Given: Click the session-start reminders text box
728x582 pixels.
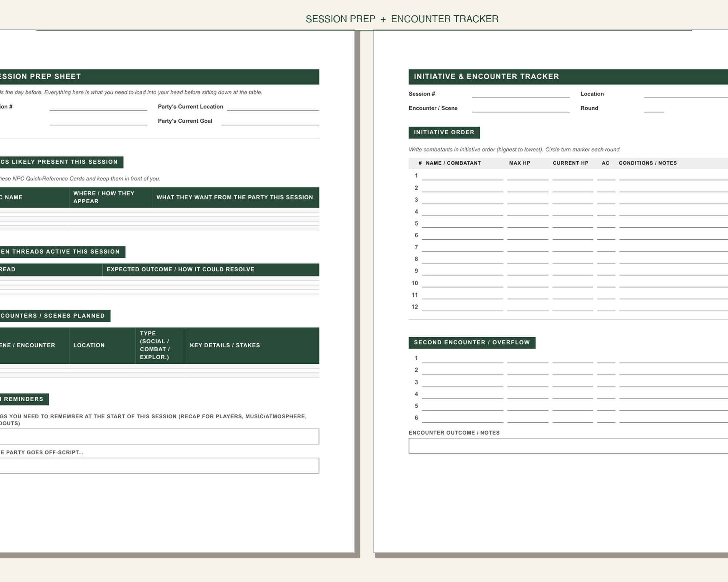Looking at the screenshot, I should [159, 436].
